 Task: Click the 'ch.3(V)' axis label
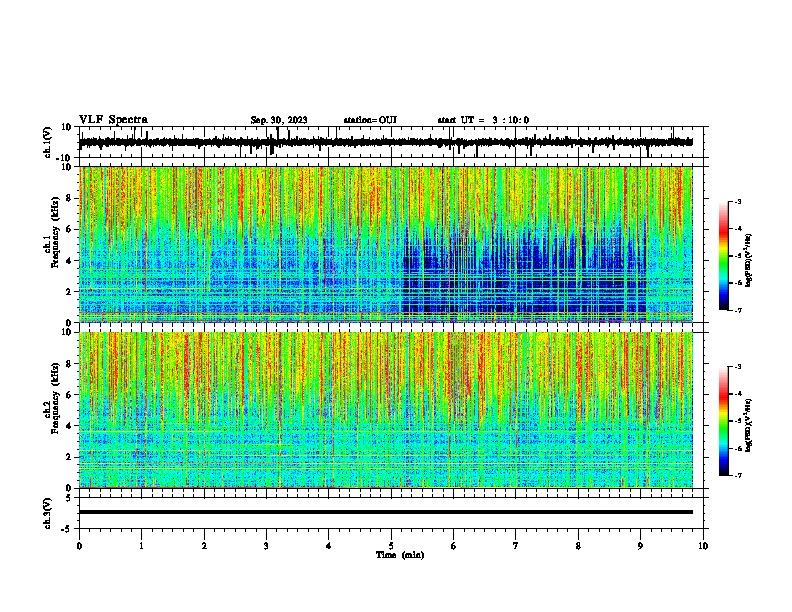pyautogui.click(x=48, y=513)
